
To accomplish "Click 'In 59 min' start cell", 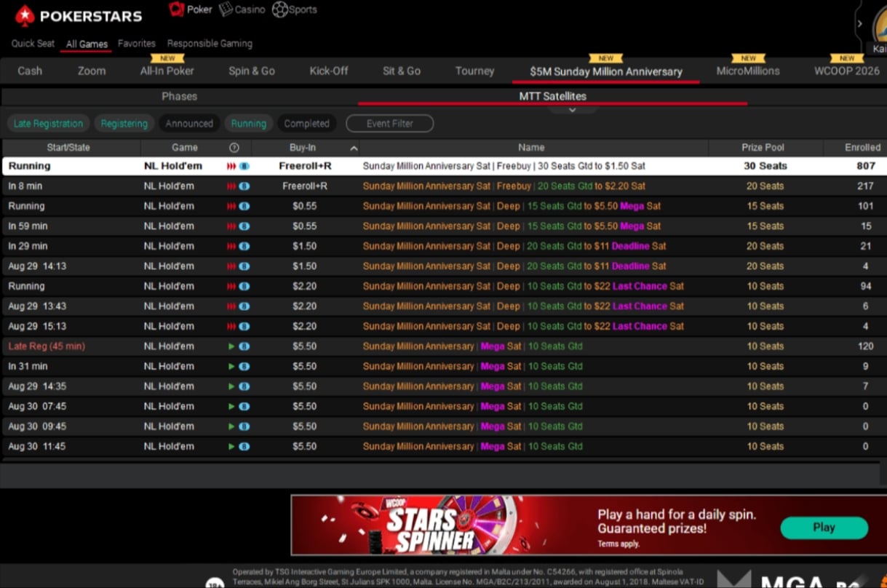I will [28, 226].
